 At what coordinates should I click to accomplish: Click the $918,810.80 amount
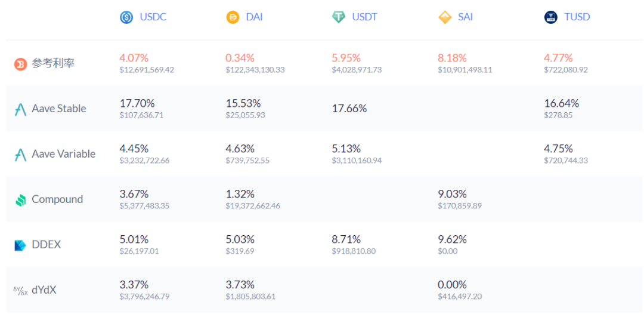[354, 251]
